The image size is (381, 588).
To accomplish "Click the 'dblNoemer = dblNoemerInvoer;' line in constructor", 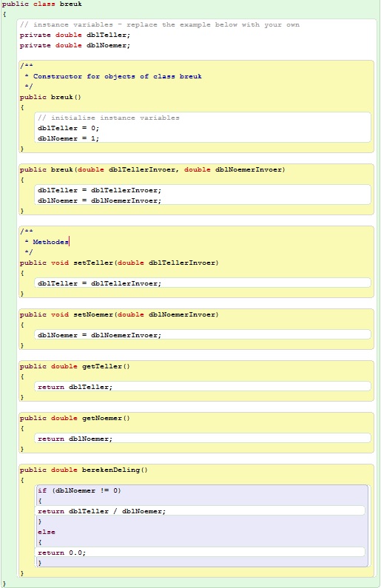I will (x=99, y=200).
